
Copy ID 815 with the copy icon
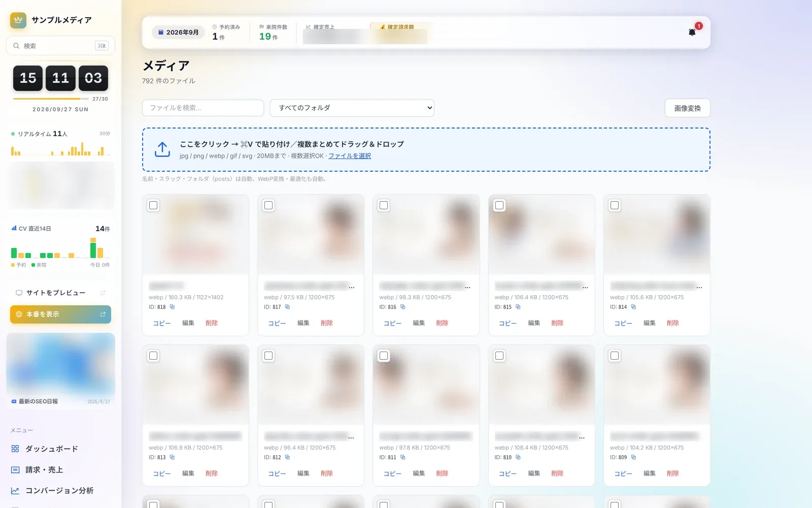(518, 307)
